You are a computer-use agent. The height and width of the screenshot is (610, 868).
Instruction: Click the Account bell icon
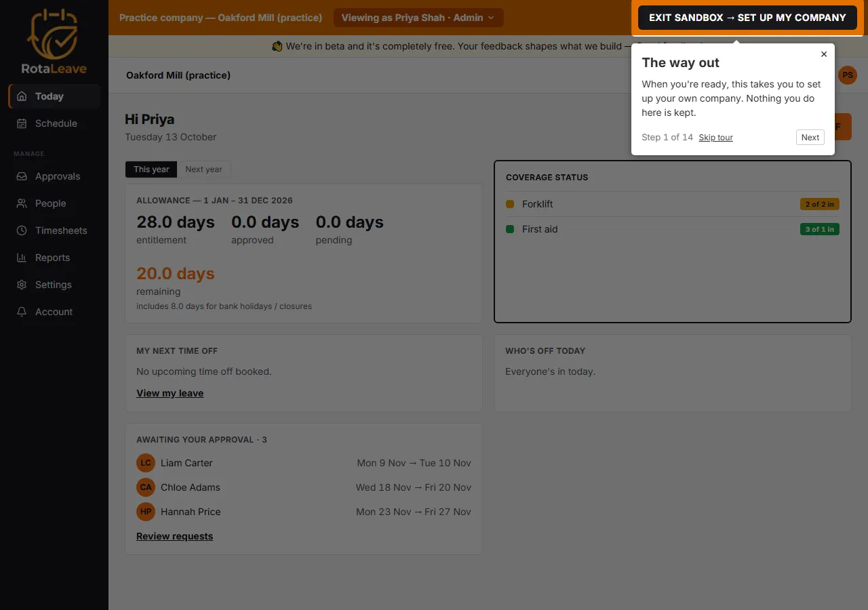point(22,312)
